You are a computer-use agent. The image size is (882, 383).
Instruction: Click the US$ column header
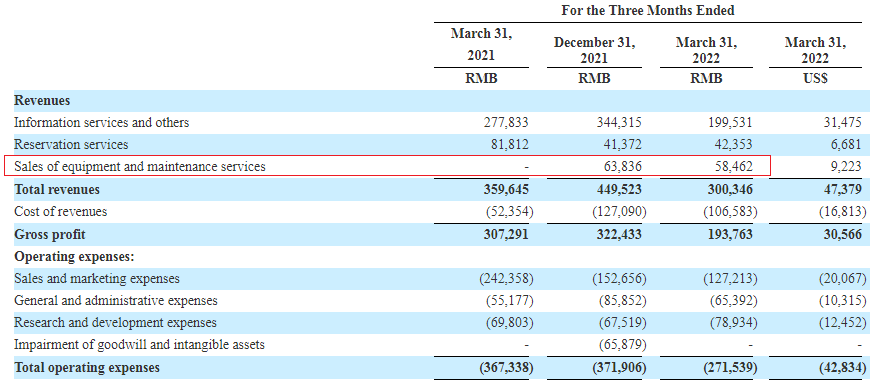click(x=815, y=79)
